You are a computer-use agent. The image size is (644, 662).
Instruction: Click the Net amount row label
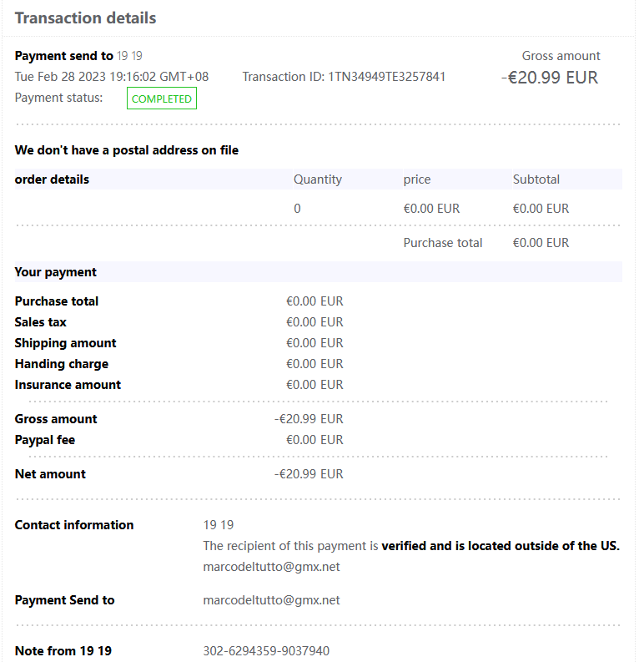tap(50, 474)
